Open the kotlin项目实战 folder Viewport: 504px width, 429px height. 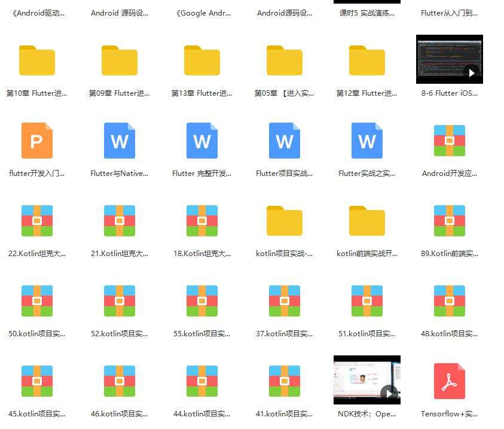click(x=284, y=220)
